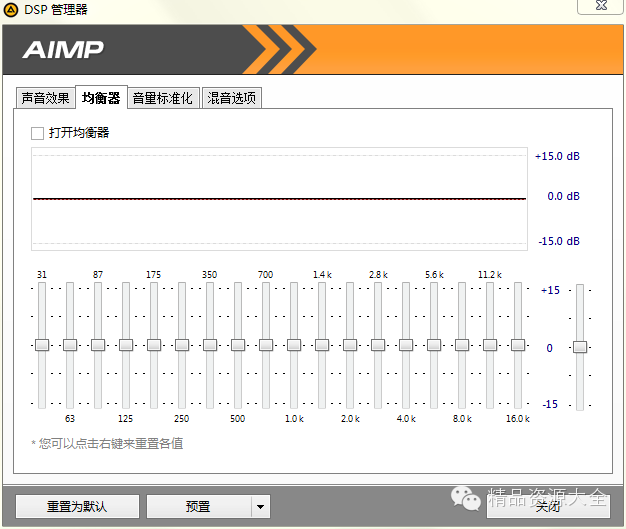Click the 0.0 dB graph label
626x529 pixels.
[563, 196]
